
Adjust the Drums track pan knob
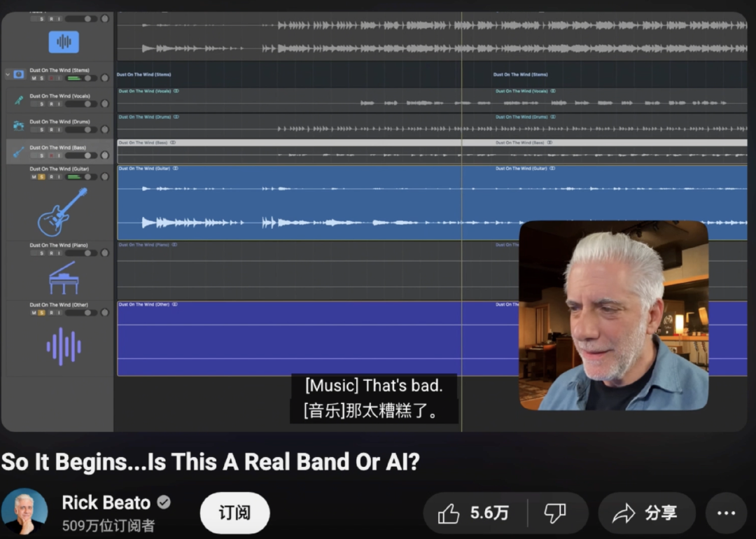coord(104,129)
